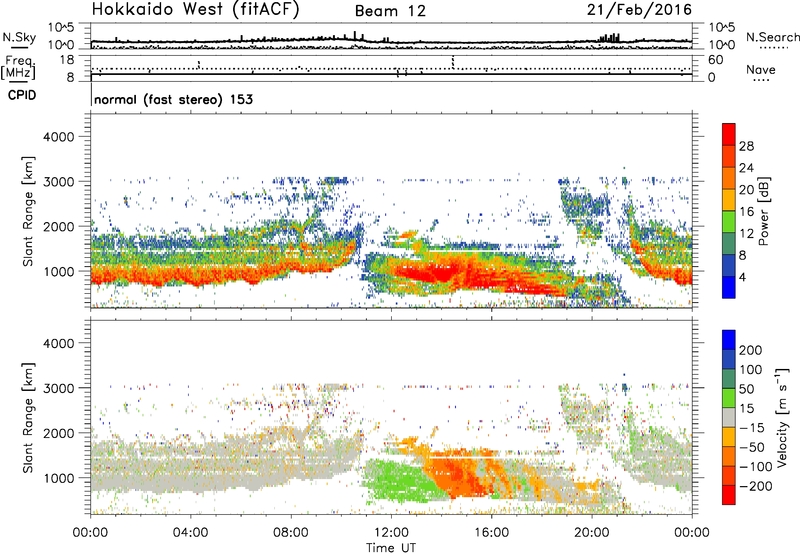The width and height of the screenshot is (800, 554).
Task: Click the "16" power colorbar label
Action: tap(746, 212)
